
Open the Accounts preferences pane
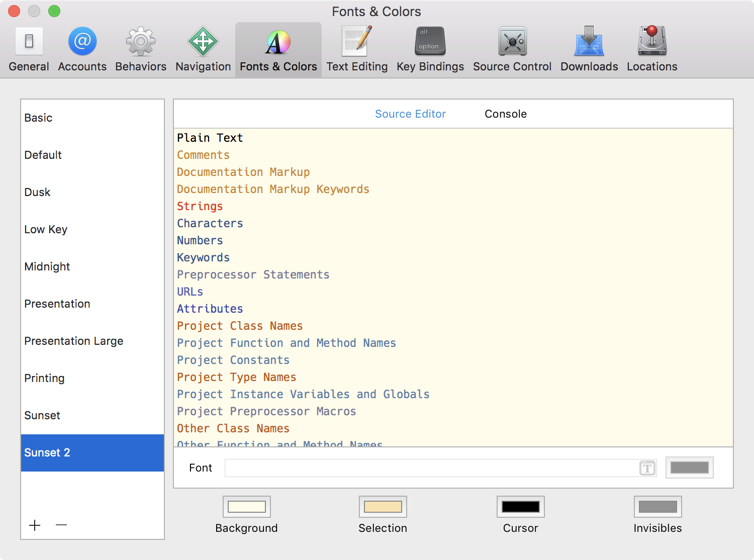(x=82, y=49)
